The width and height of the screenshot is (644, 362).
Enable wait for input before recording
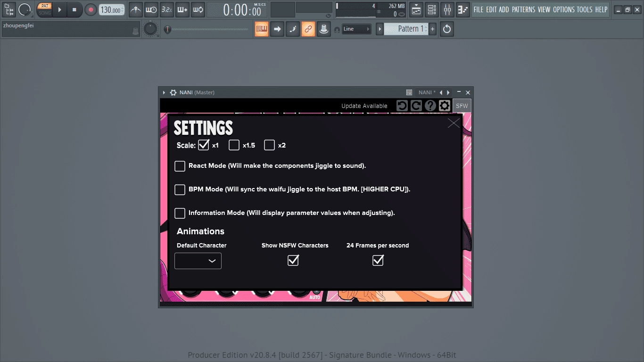click(151, 9)
